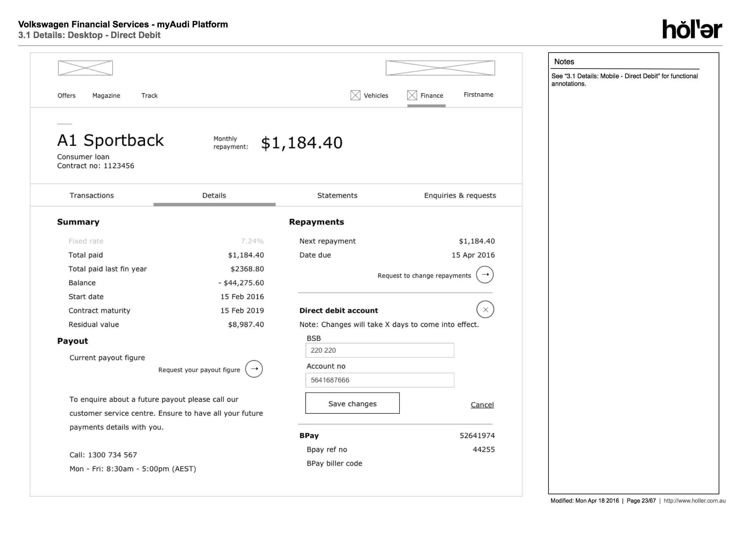The width and height of the screenshot is (756, 534).
Task: Click the holler logo
Action: 692,29
